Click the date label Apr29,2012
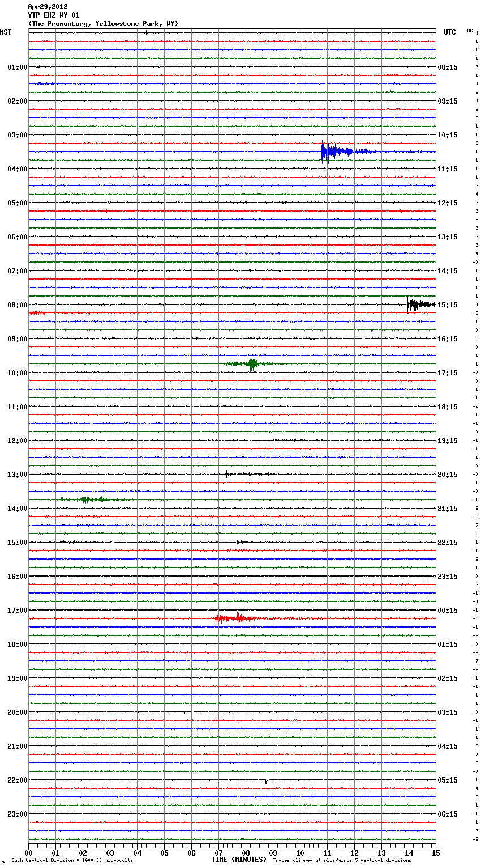The image size is (481, 868). (48, 7)
